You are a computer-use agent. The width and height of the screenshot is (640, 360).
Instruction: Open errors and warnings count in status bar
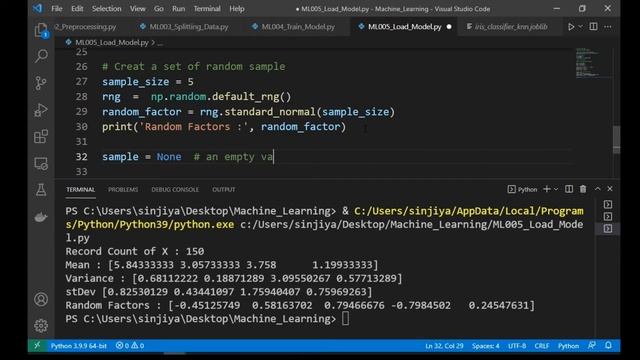pyautogui.click(x=130, y=346)
